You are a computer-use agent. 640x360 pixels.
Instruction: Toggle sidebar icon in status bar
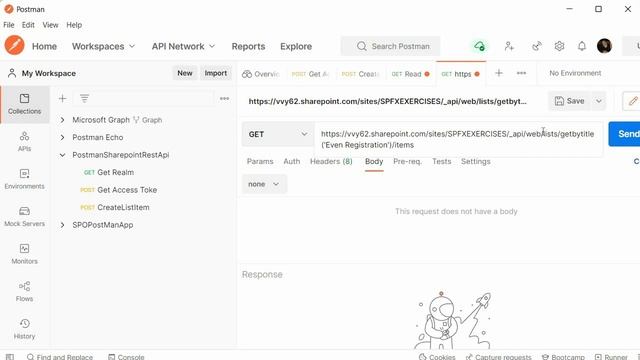coord(10,357)
